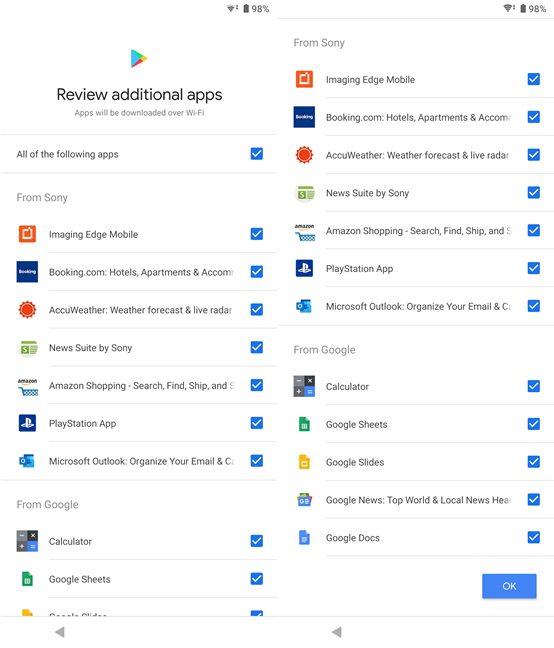Click Google News icon in right screen
Screen dimensions: 554x648
coord(304,500)
